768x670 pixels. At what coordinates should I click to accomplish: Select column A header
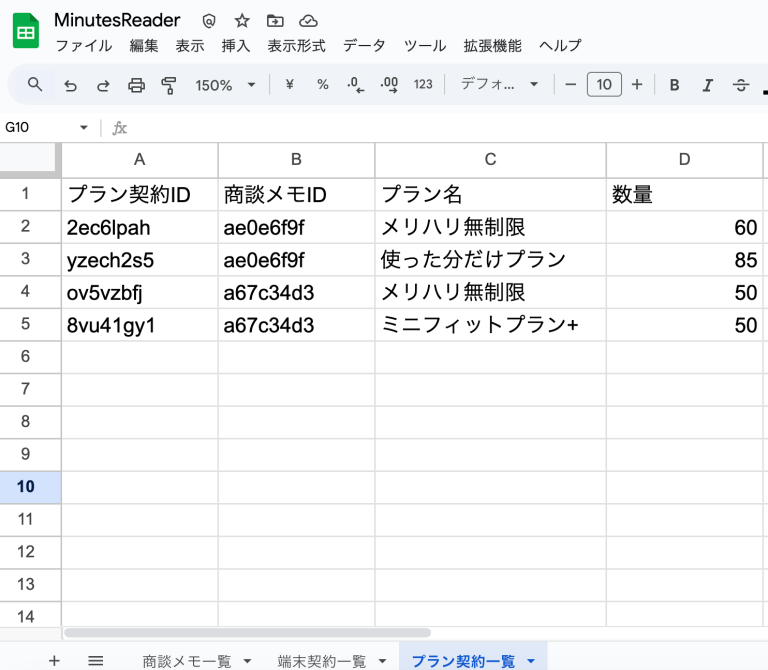140,160
